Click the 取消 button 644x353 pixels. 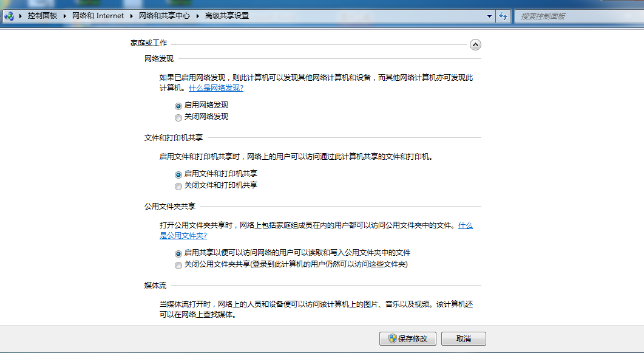pyautogui.click(x=463, y=338)
